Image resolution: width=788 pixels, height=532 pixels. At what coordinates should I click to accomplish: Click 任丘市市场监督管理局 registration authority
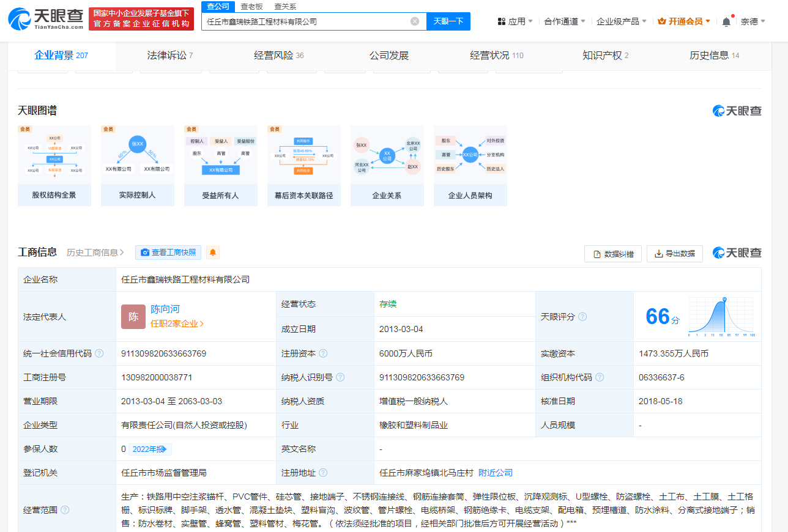point(164,473)
